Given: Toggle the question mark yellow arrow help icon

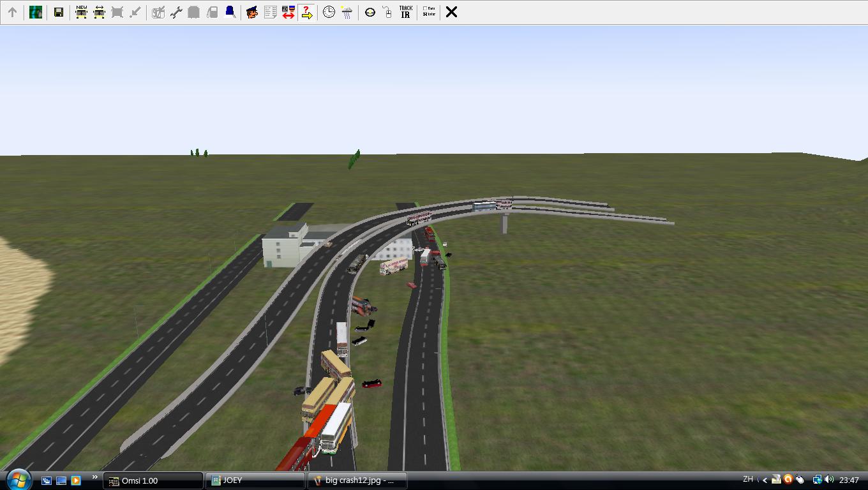Looking at the screenshot, I should pos(306,12).
